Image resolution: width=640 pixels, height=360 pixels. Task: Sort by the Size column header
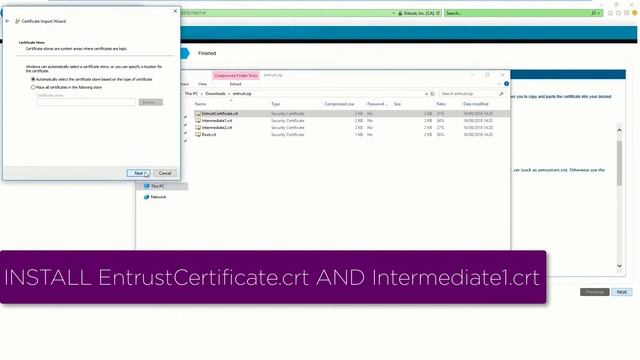pyautogui.click(x=397, y=104)
